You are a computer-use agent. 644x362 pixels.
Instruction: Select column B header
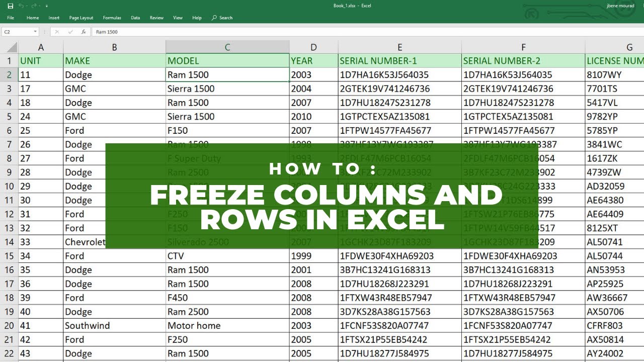114,47
